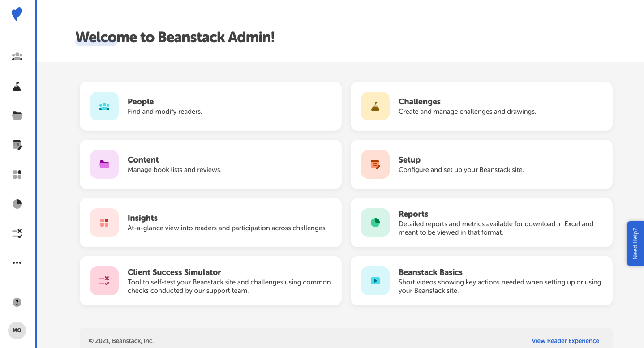The image size is (644, 348).
Task: Open Content via sidebar folder icon
Action: click(17, 116)
